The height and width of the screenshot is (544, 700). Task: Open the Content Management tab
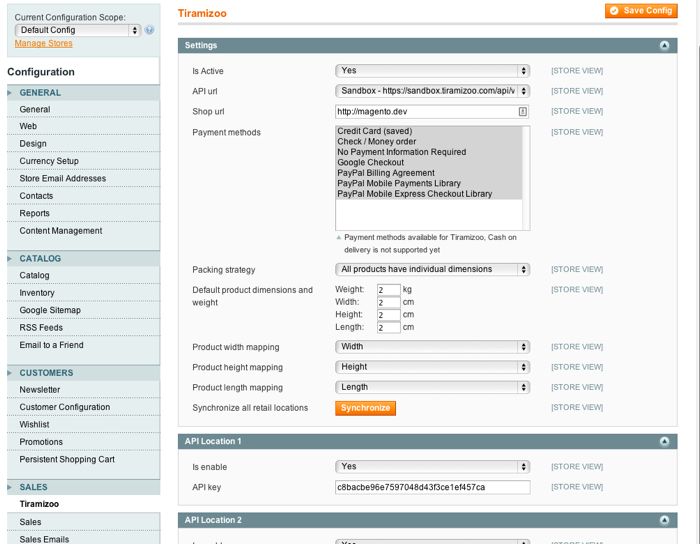tap(83, 231)
